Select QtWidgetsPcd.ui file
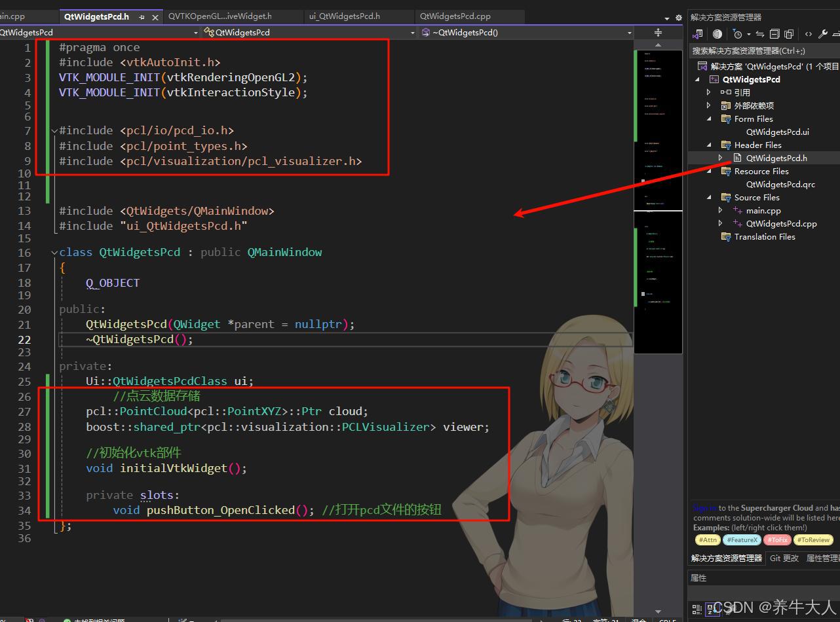This screenshot has width=840, height=622. tap(778, 132)
